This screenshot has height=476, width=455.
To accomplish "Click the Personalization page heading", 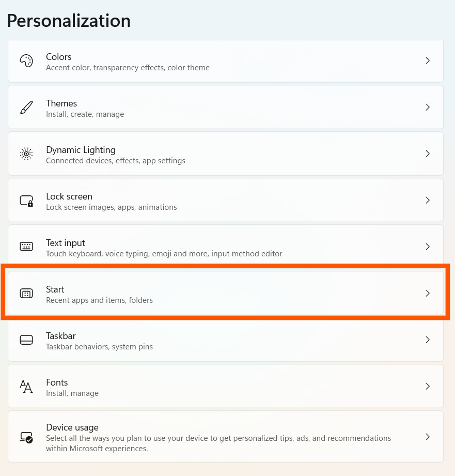I will pyautogui.click(x=69, y=21).
